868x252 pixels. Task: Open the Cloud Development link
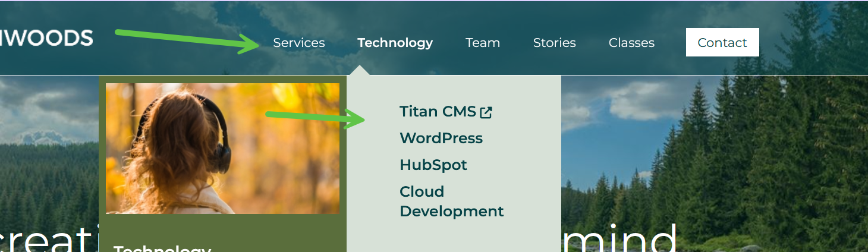coord(452,201)
